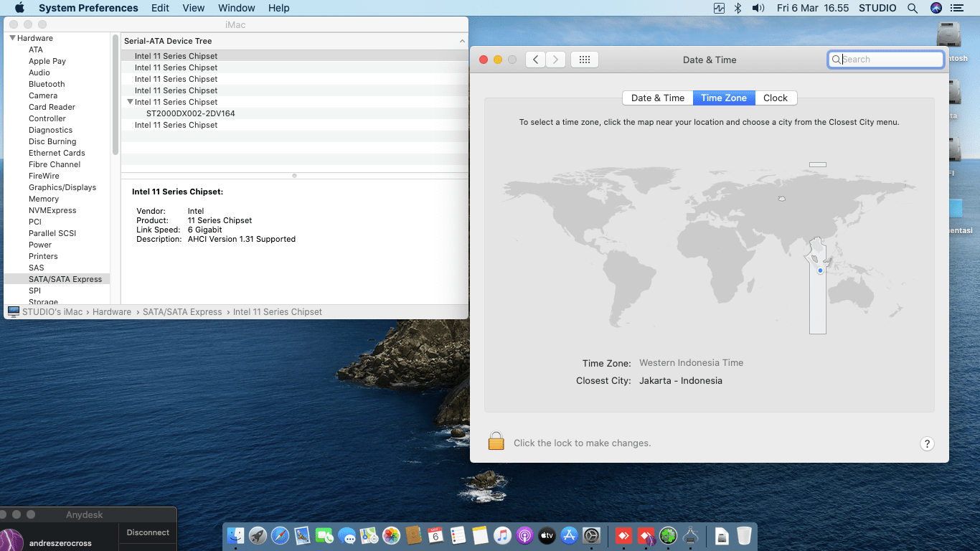Open the volume control in menu bar
The width and height of the screenshot is (980, 551).
758,8
